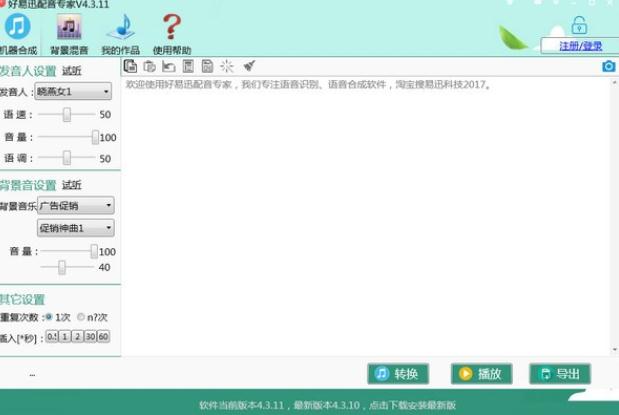The image size is (619, 415).
Task: Click 试听 next to 发音人设置
Action: [71, 71]
